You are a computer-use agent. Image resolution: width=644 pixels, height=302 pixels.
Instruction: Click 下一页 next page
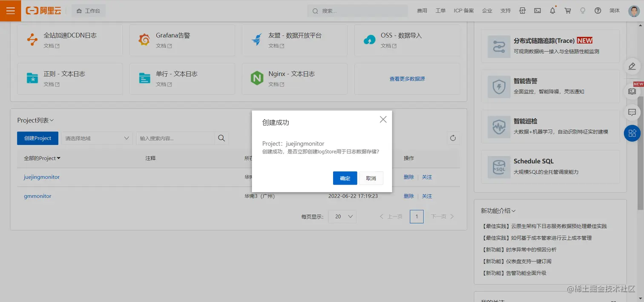(443, 217)
